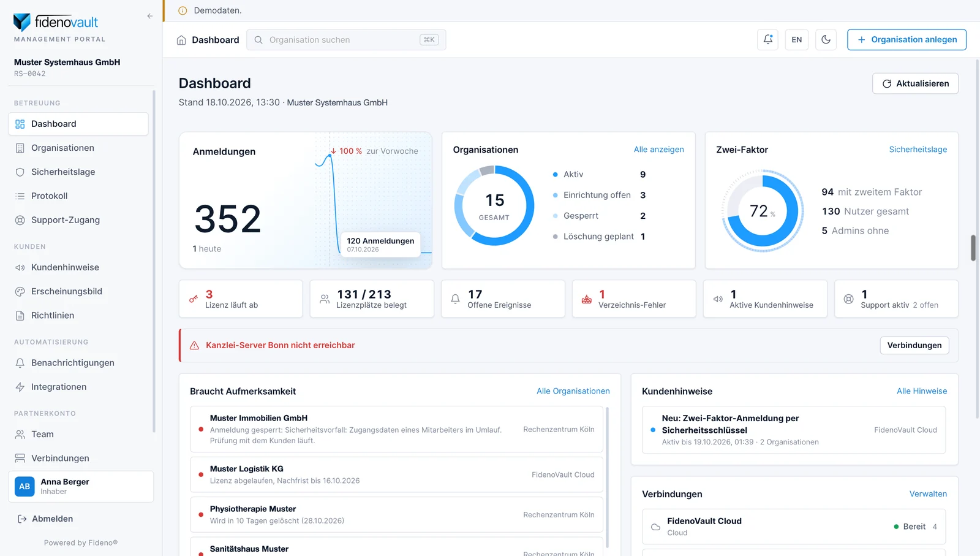Viewport: 980px width, 556px height.
Task: Open the 131 / 213 Lizenzplätze belegt tile
Action: pyautogui.click(x=372, y=299)
